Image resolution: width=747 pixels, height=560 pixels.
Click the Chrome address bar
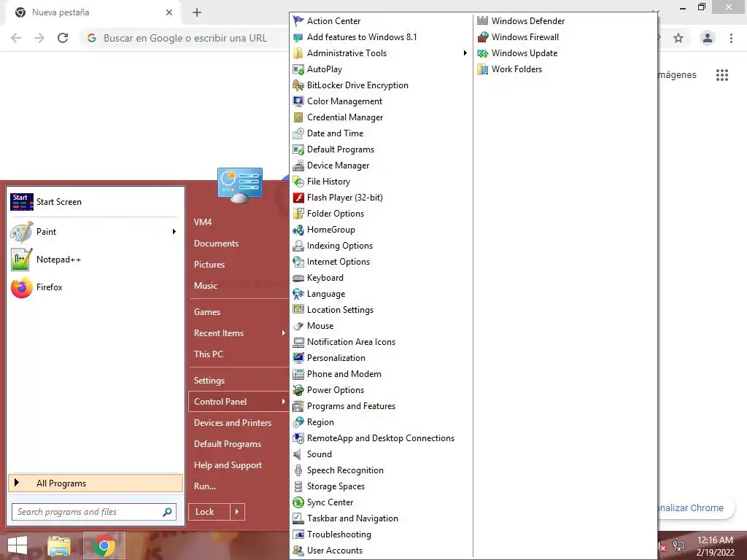tap(186, 38)
